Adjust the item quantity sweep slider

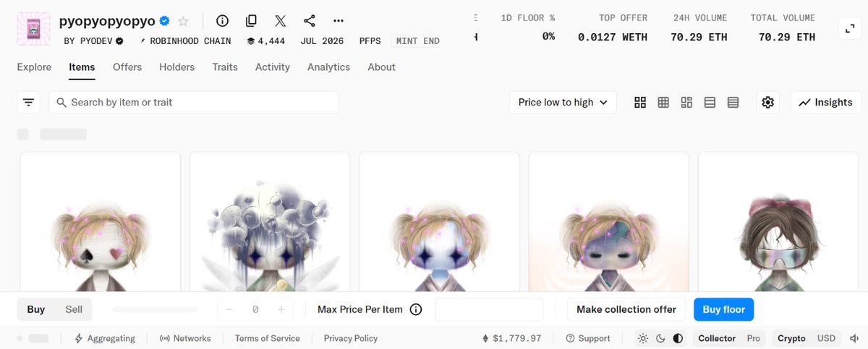click(x=154, y=309)
